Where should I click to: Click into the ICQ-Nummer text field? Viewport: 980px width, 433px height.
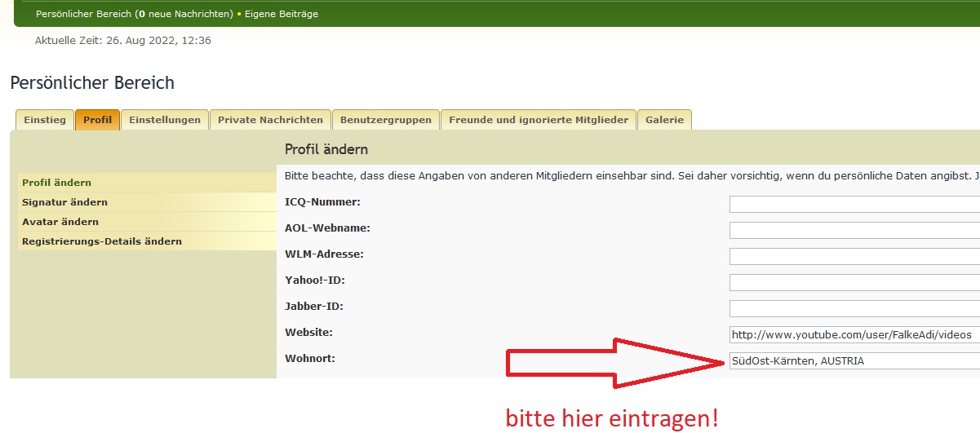[854, 204]
